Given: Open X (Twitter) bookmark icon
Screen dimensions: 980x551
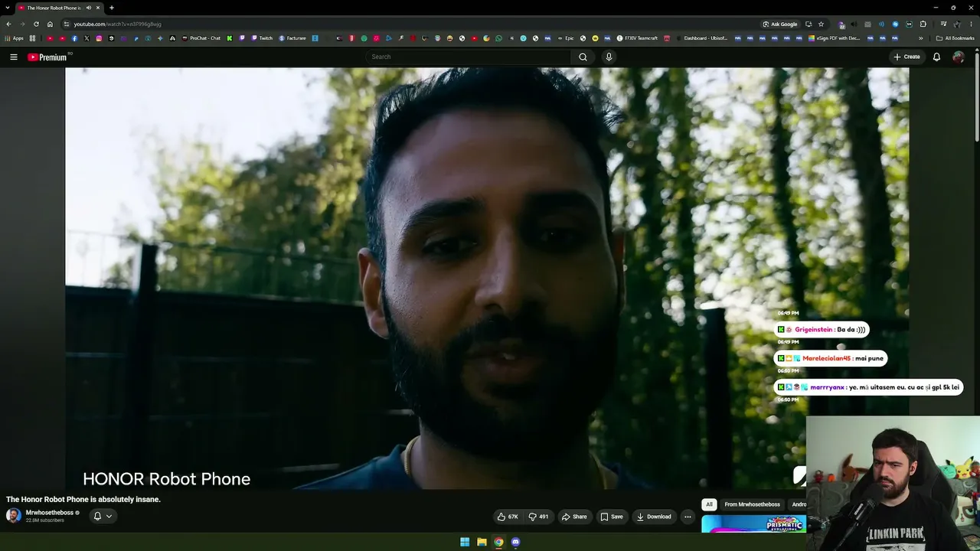Looking at the screenshot, I should [87, 38].
